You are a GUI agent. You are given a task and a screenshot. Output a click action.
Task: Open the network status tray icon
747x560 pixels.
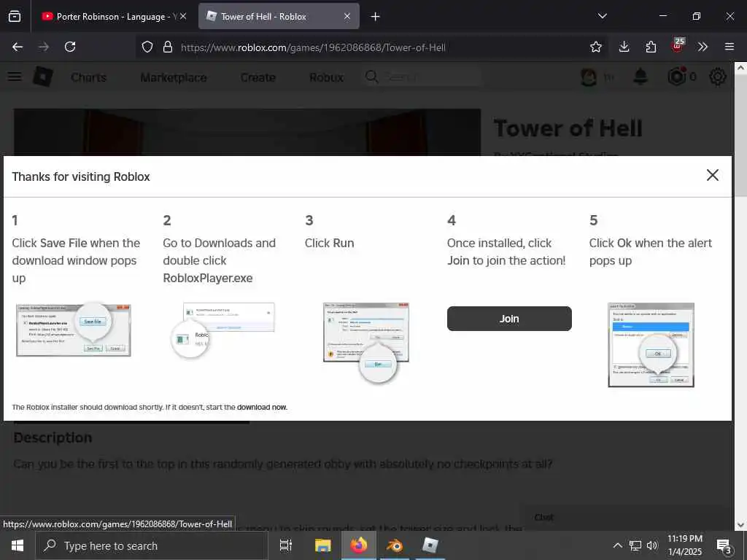(635, 545)
